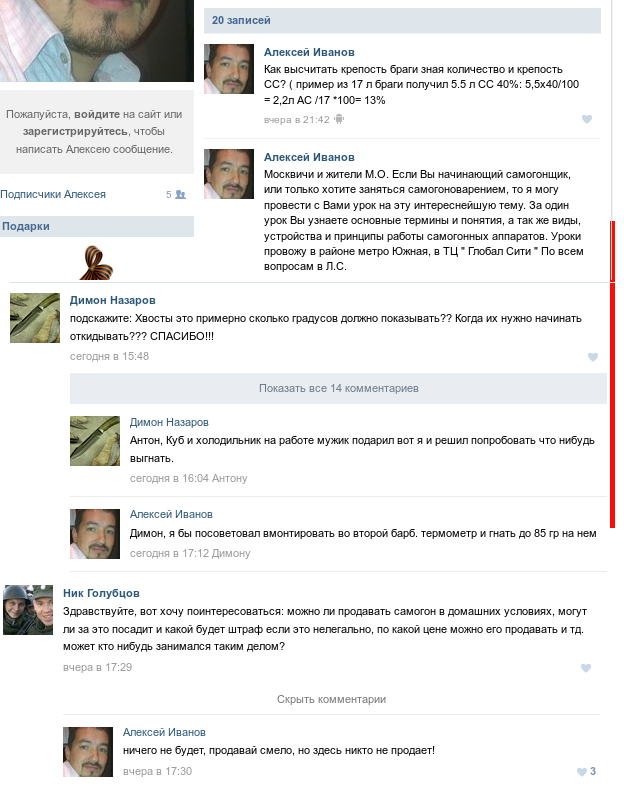Click Ник Голубцов's avatar thumbnail
The image size is (624, 795).
click(28, 609)
